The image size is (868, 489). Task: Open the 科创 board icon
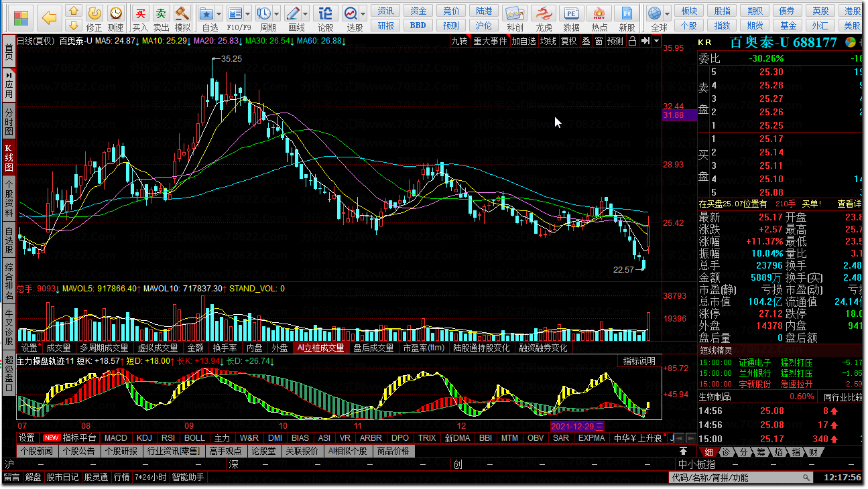(515, 18)
